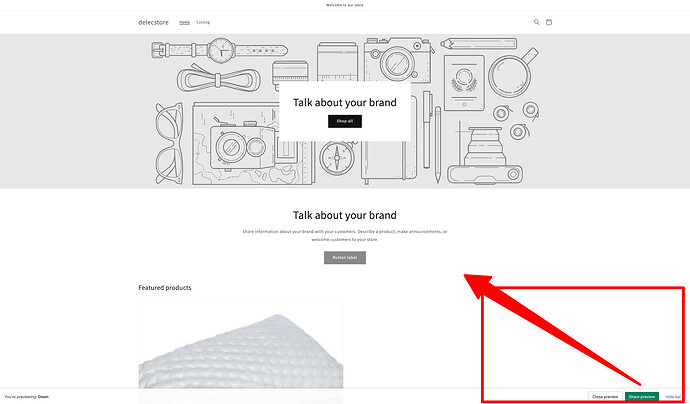Click the Dawn theme name in preview bar

tap(43, 397)
